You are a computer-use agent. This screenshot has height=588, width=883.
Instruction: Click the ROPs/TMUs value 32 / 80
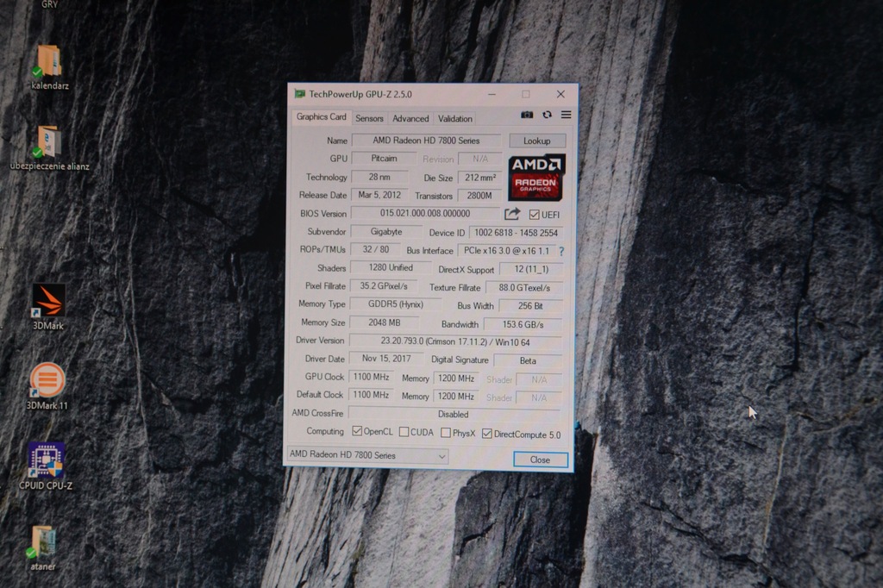coord(376,249)
